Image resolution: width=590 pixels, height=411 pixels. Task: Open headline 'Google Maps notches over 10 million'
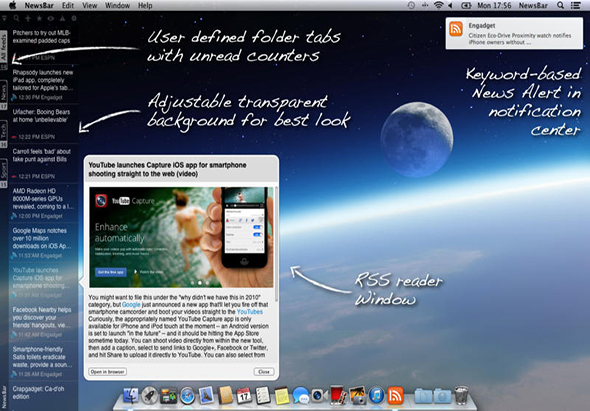point(42,238)
